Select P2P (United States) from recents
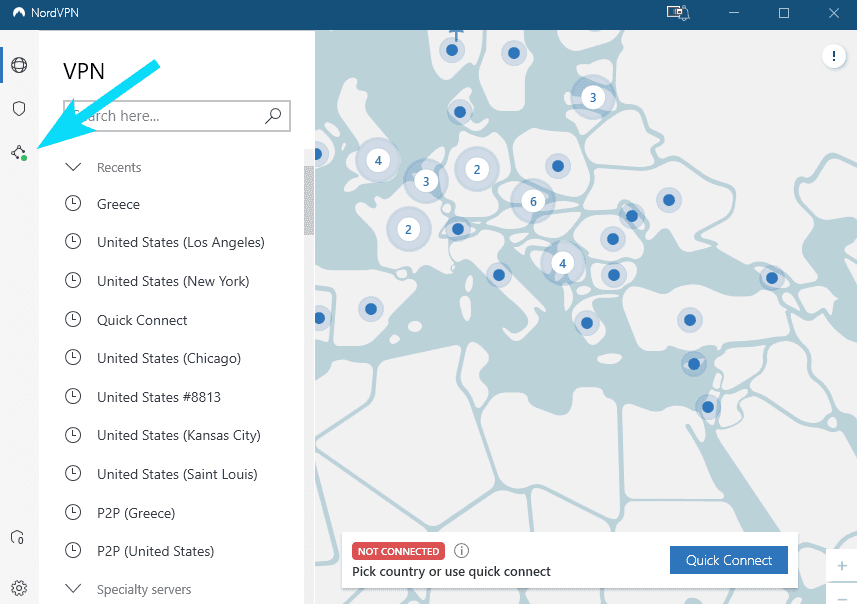This screenshot has width=857, height=604. 156,551
